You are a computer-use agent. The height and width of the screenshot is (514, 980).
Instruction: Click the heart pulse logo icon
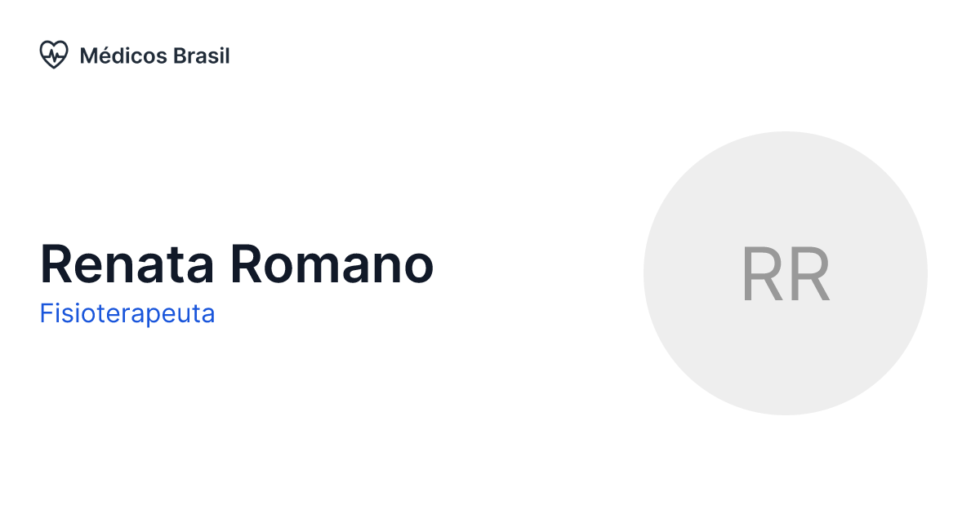pyautogui.click(x=53, y=55)
